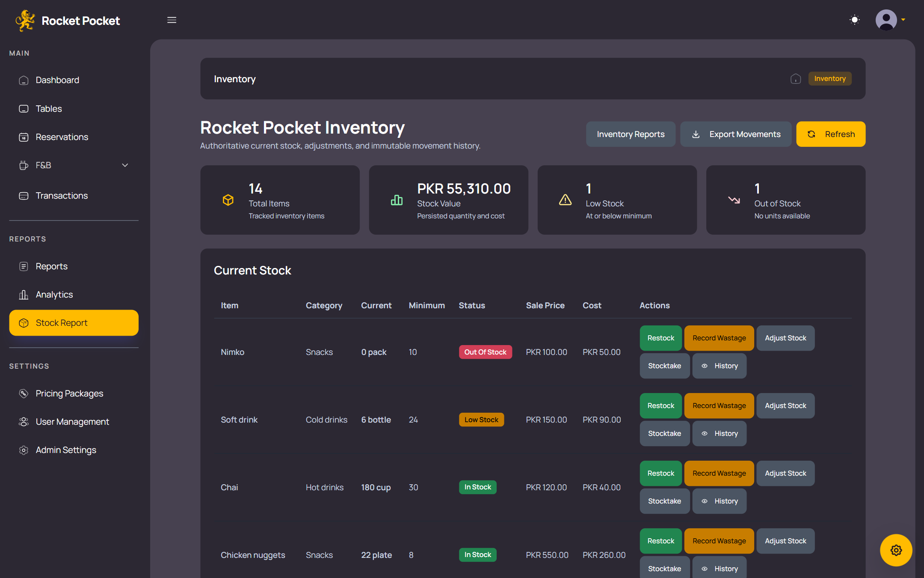This screenshot has height=578, width=924.
Task: Click the Total Items cube icon
Action: tap(228, 200)
